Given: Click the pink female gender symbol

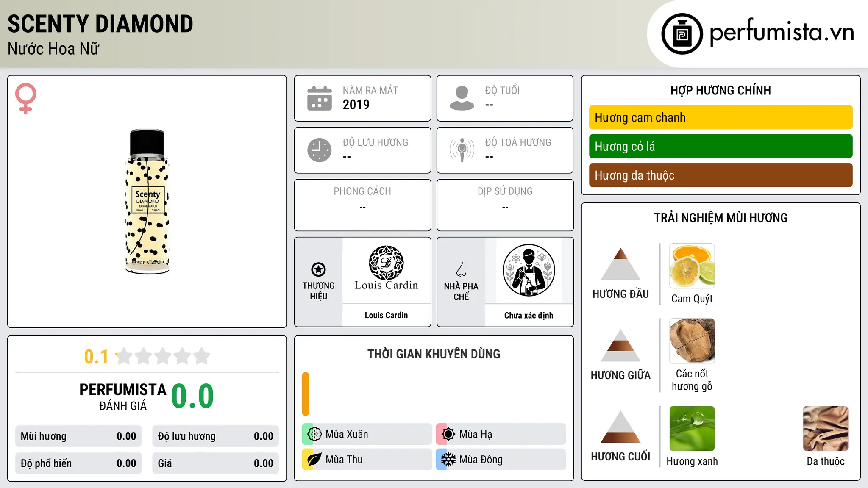Looking at the screenshot, I should 25,98.
